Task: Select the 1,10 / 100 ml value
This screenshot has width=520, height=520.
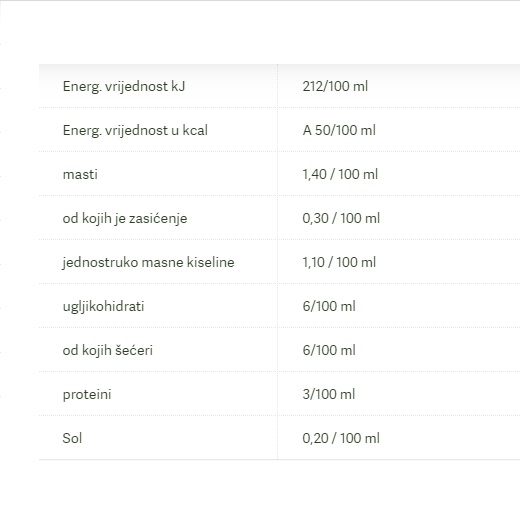Action: pyautogui.click(x=339, y=262)
